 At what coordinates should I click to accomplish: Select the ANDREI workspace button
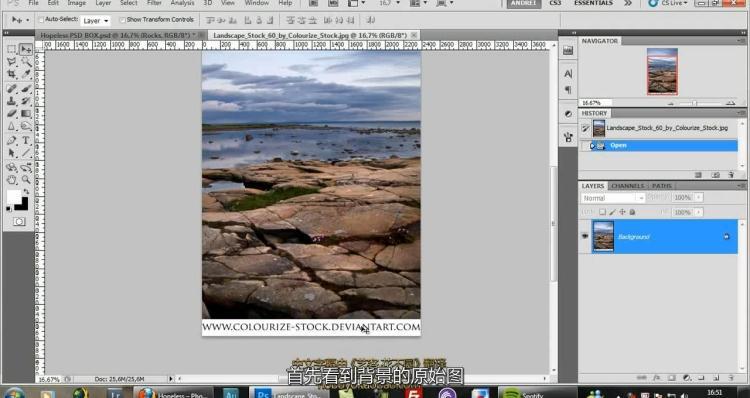coord(523,3)
